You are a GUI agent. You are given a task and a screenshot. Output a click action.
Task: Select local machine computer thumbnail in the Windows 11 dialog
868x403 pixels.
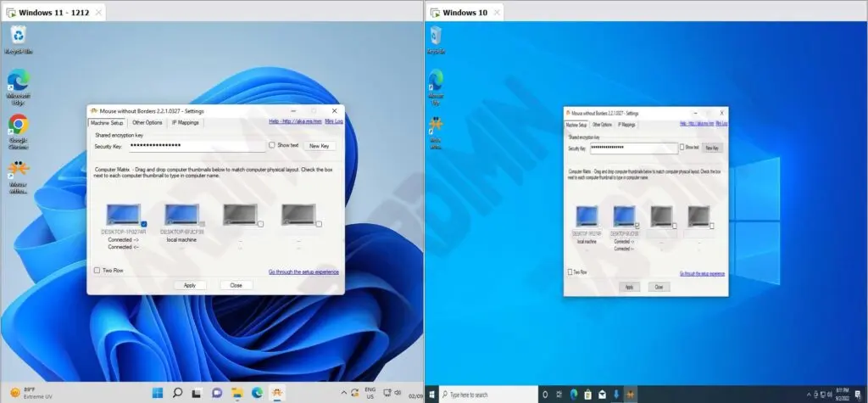click(x=181, y=214)
